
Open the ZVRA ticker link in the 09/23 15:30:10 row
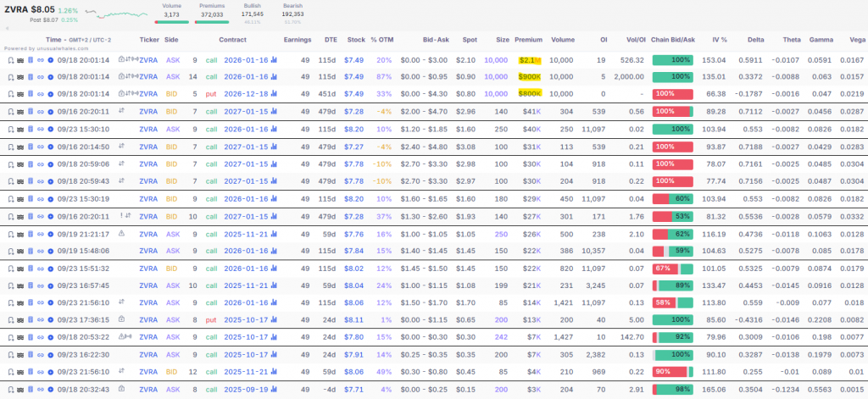click(148, 129)
